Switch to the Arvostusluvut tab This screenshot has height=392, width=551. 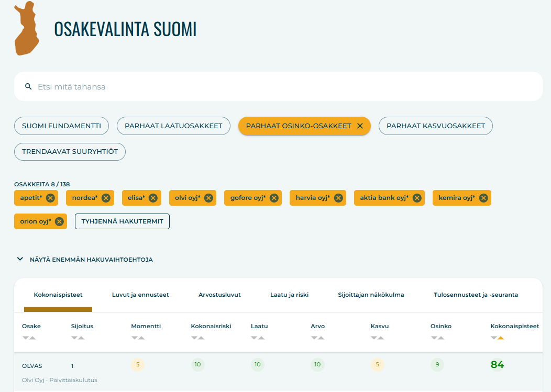pos(219,295)
